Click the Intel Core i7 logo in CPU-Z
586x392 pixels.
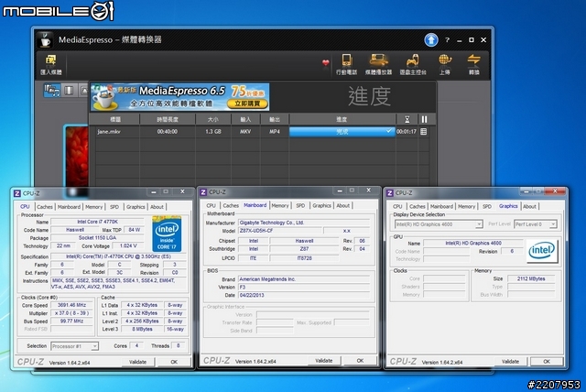(x=167, y=234)
